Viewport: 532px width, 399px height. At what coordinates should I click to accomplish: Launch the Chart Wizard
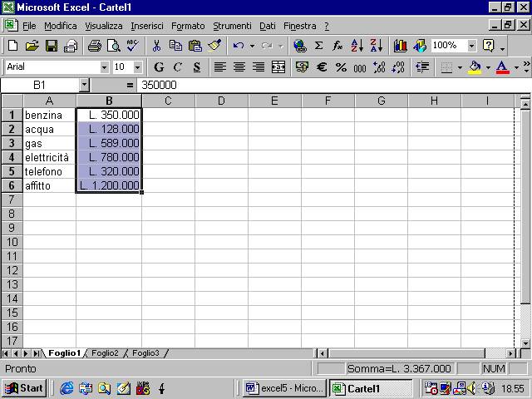click(x=401, y=46)
